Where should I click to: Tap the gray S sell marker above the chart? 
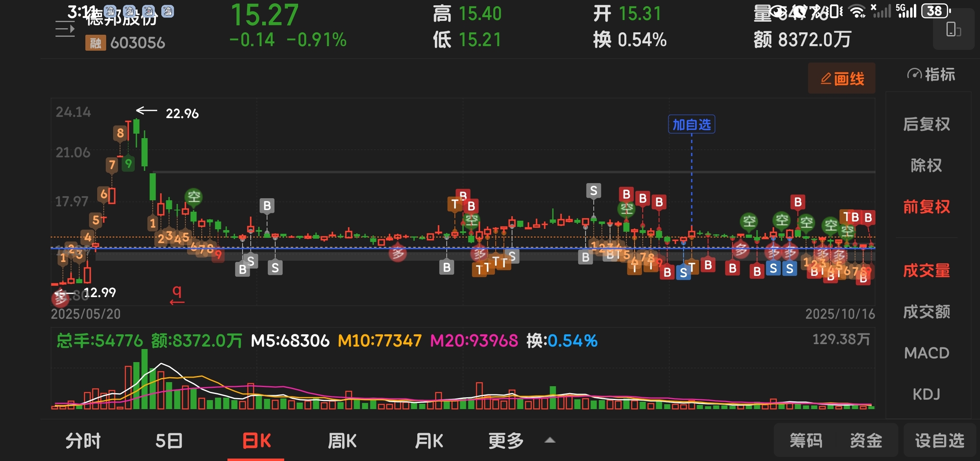593,190
